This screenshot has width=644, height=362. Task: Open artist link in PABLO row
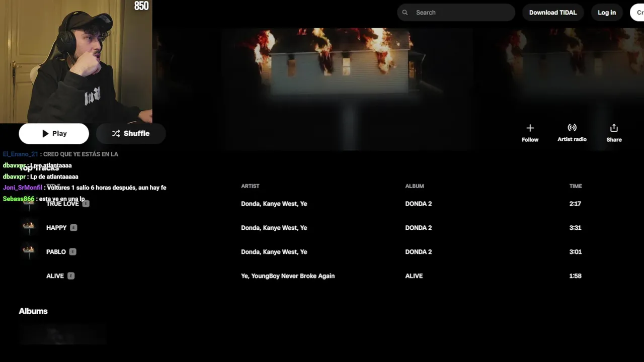[274, 252]
